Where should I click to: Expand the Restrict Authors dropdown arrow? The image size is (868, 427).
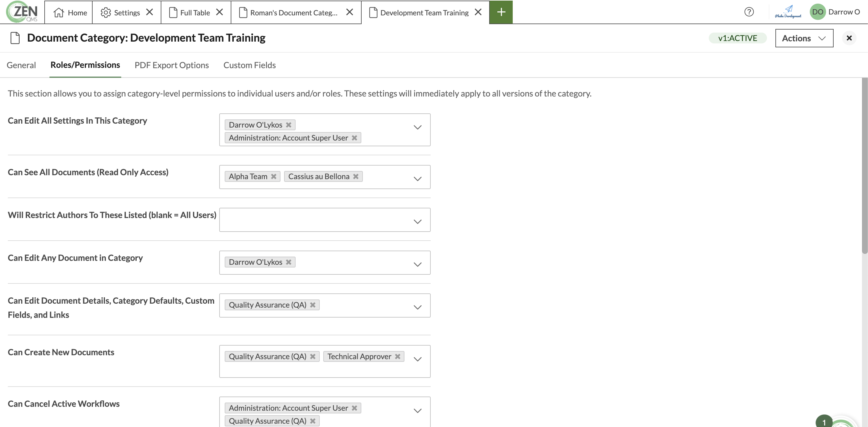pos(417,222)
